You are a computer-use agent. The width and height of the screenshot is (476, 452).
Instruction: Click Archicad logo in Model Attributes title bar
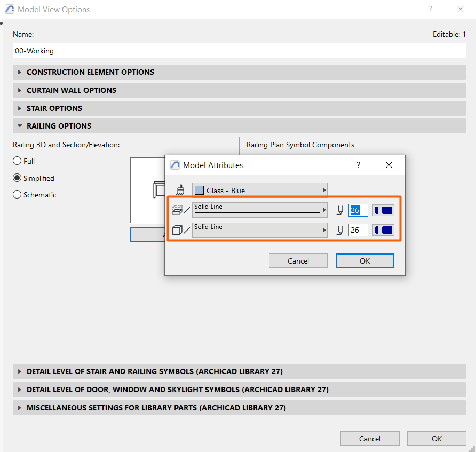tap(174, 165)
